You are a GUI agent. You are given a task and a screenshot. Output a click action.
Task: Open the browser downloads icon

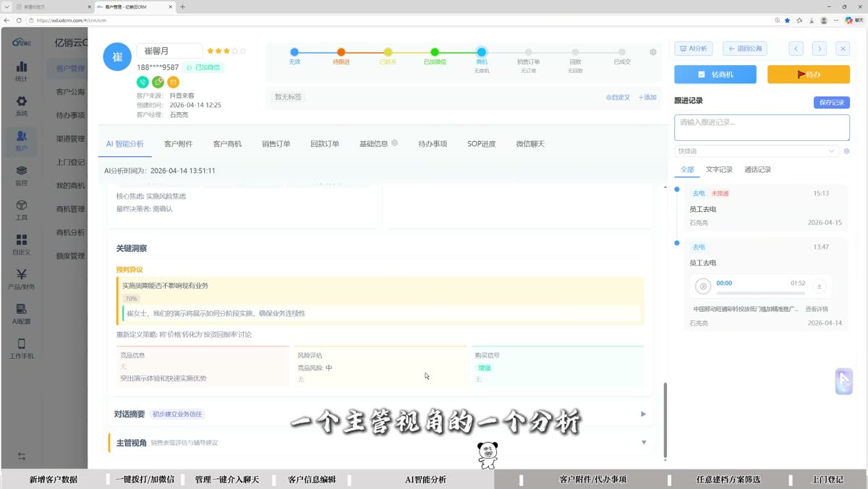coord(812,20)
